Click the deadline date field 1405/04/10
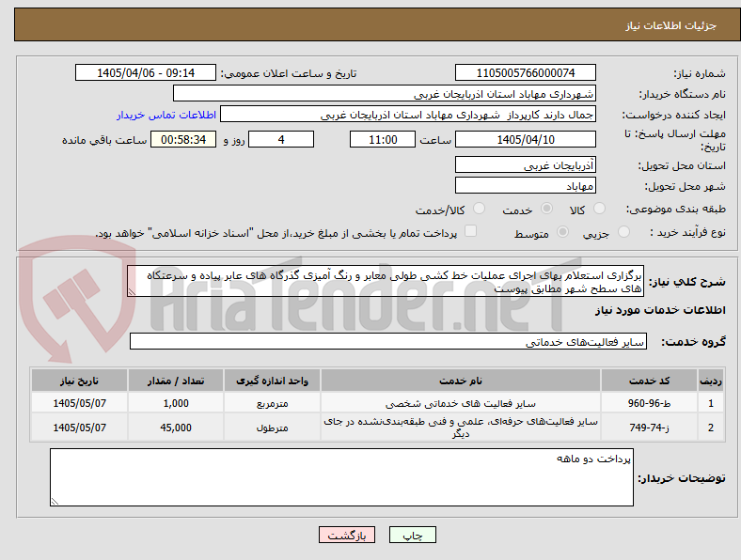Viewport: 741px width, 560px height. coord(525,139)
